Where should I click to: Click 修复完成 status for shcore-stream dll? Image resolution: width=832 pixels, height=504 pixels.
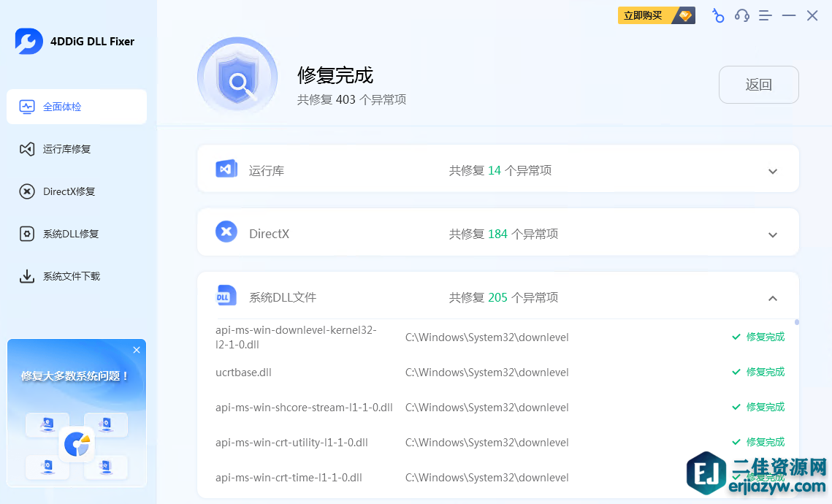758,407
